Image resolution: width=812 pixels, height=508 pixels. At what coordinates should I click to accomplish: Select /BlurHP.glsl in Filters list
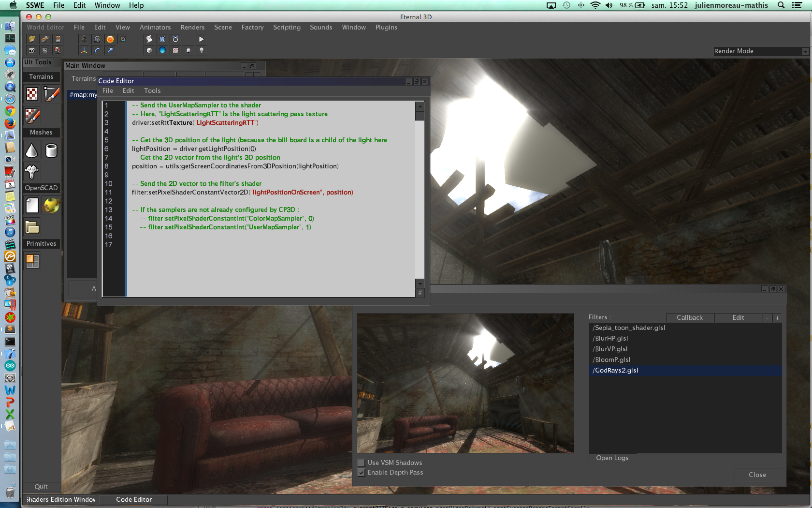pos(685,338)
